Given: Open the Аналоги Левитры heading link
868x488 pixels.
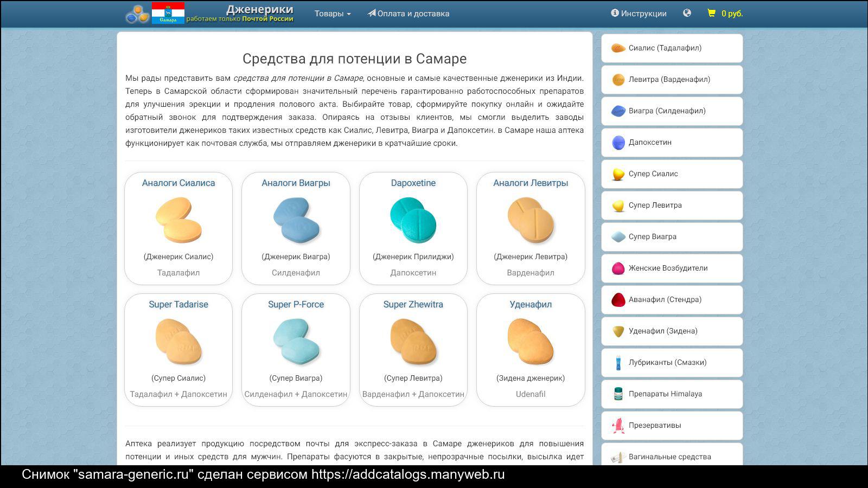Looking at the screenshot, I should coord(531,183).
